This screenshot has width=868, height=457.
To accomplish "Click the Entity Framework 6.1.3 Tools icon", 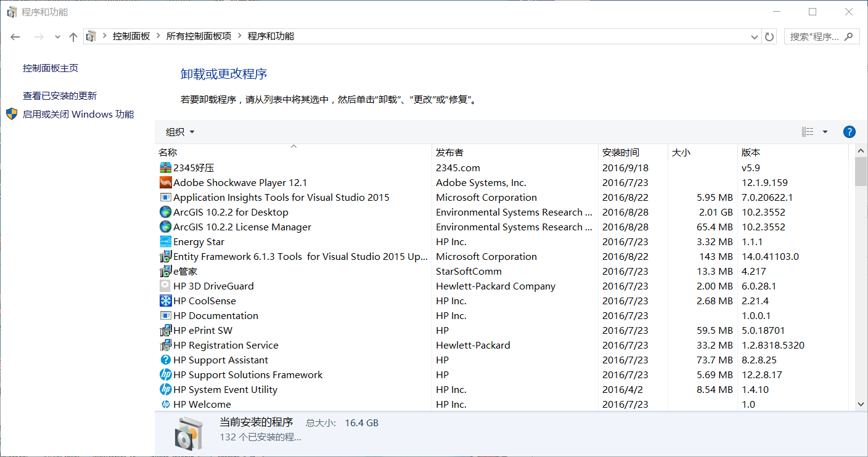I will [x=165, y=256].
